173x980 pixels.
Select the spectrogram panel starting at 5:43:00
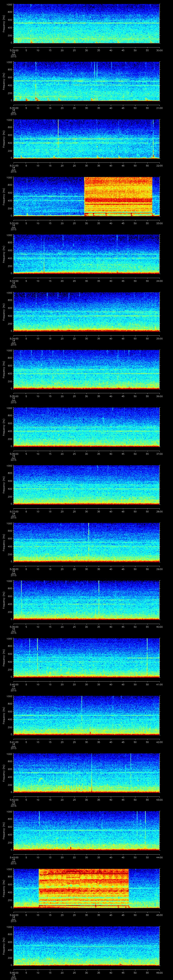tap(86, 831)
